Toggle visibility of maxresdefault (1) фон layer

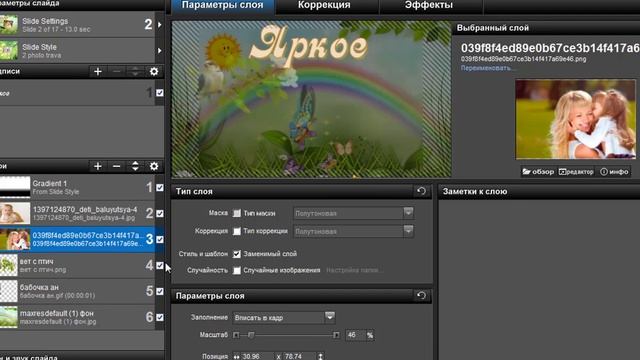point(160,317)
